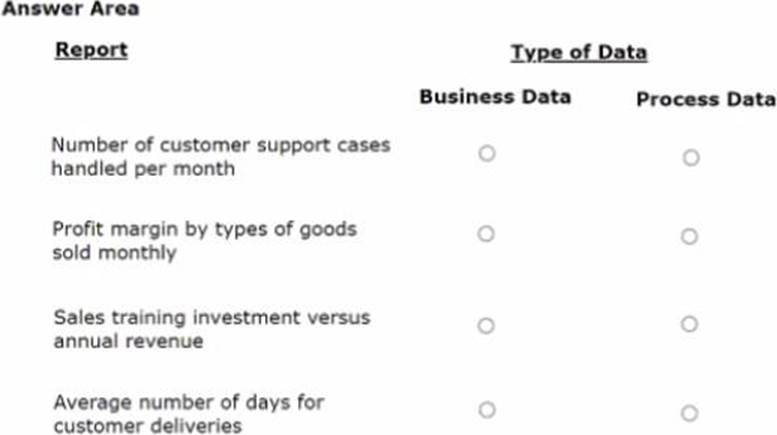The height and width of the screenshot is (435, 777).
Task: Mark sales training investment as Process Data
Action: coord(689,324)
